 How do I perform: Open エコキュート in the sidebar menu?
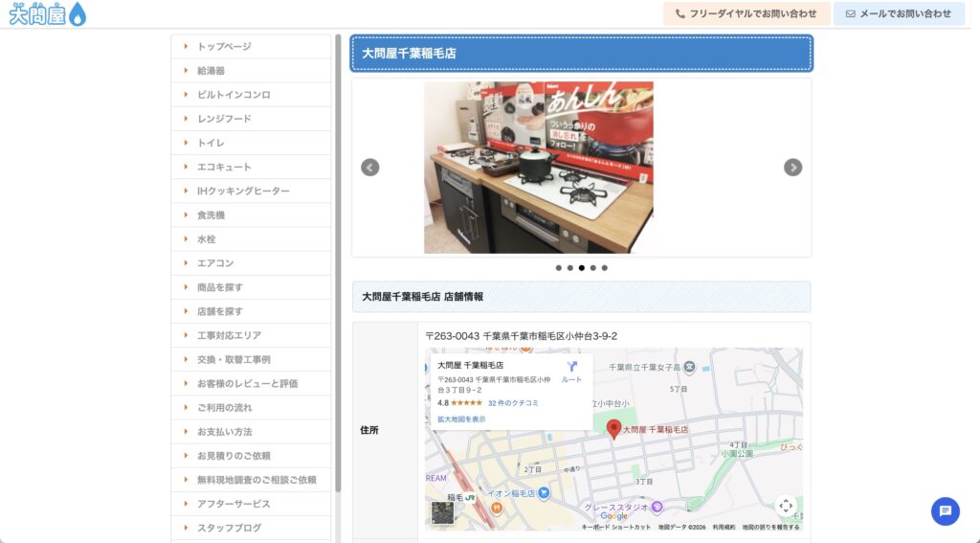click(x=224, y=167)
